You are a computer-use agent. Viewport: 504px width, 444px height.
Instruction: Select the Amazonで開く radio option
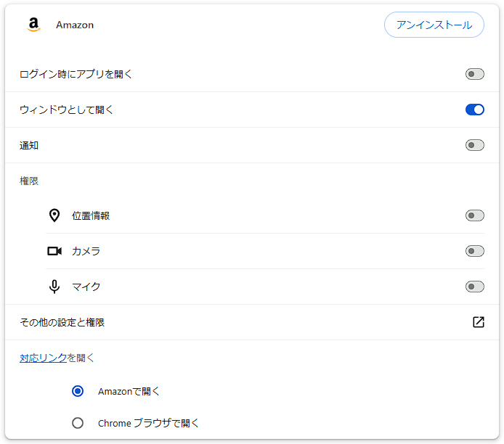[78, 391]
